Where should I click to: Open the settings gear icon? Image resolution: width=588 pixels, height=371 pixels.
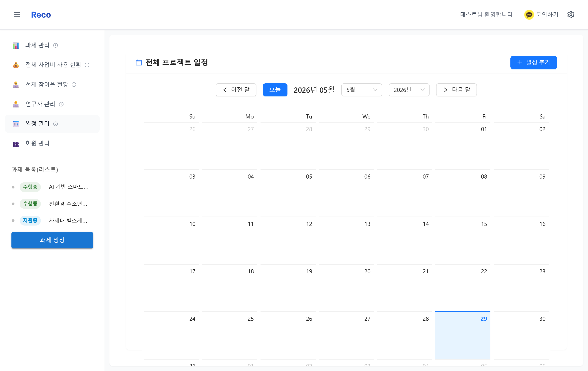click(x=571, y=15)
